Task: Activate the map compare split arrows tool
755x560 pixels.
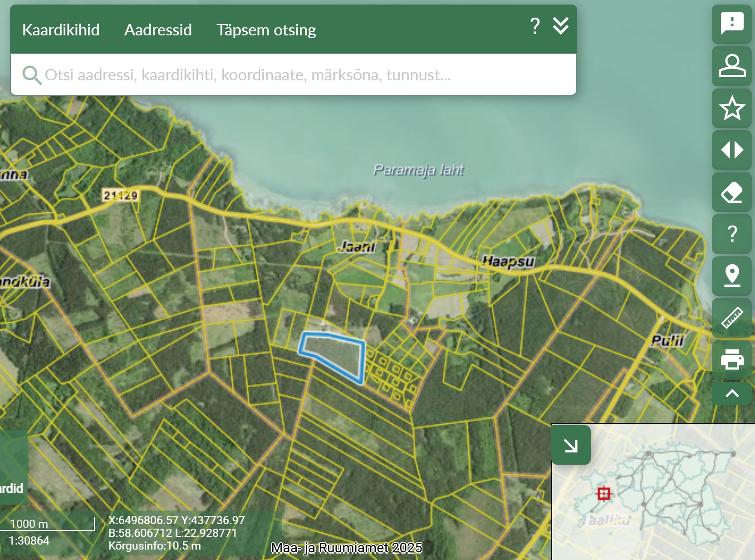Action: click(x=731, y=150)
